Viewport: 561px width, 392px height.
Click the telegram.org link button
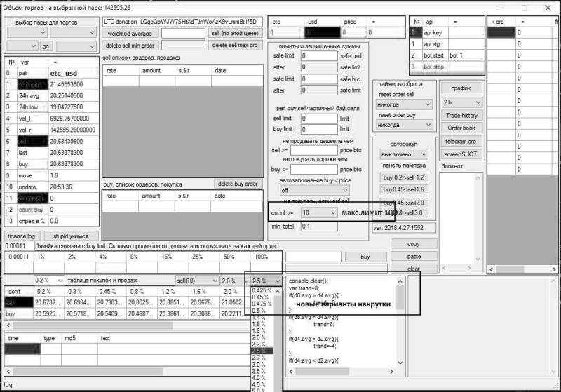461,141
